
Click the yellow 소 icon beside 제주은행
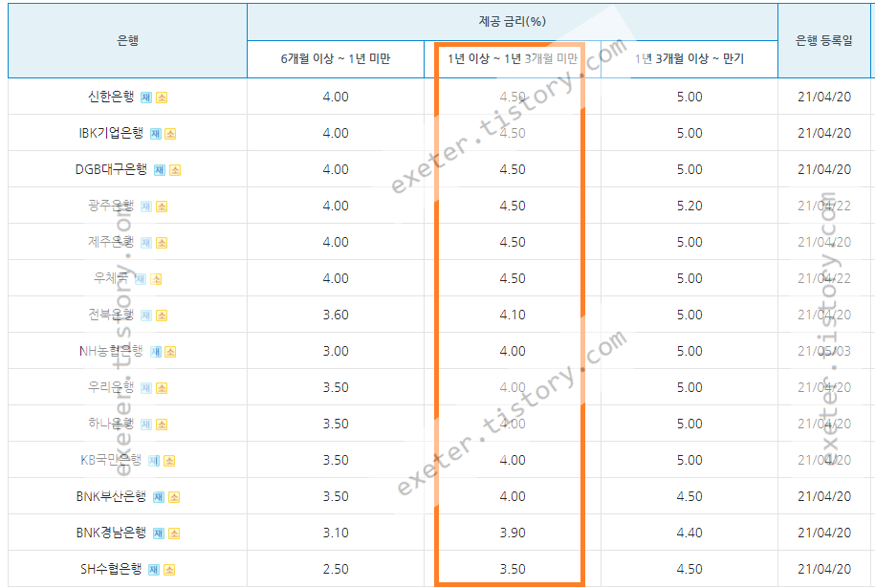pyautogui.click(x=162, y=243)
